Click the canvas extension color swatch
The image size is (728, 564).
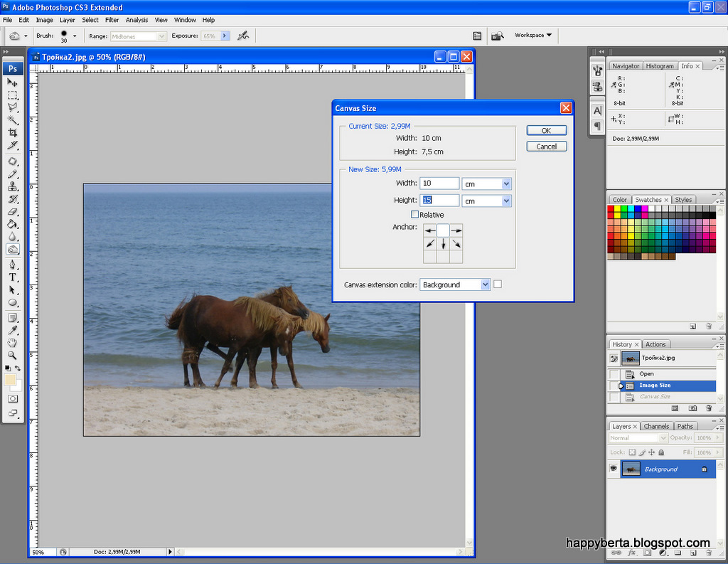point(498,284)
